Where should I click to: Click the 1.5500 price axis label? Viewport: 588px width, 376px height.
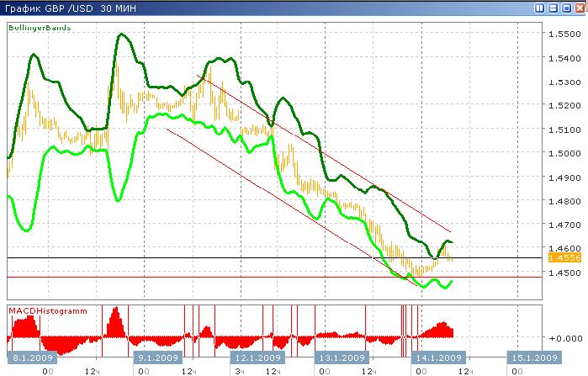561,34
